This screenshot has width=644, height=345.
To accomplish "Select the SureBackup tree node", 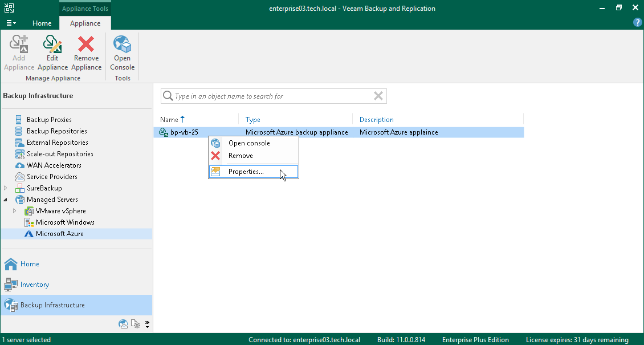I will click(44, 188).
